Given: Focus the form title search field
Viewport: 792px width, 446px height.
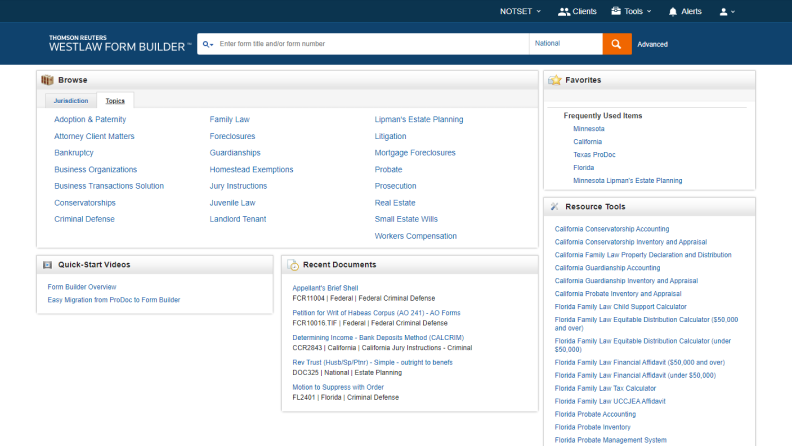Looking at the screenshot, I should pyautogui.click(x=370, y=44).
